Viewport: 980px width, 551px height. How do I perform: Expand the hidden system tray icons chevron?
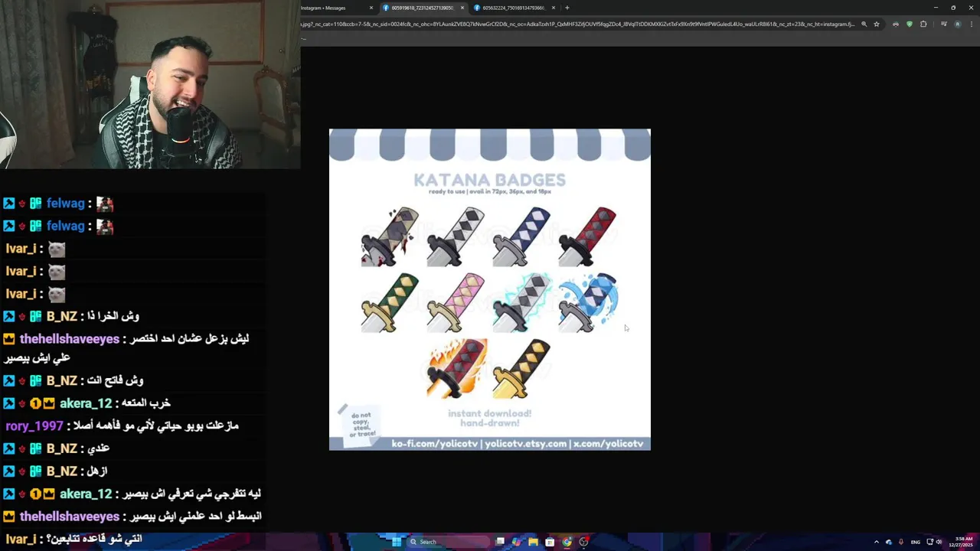click(877, 542)
